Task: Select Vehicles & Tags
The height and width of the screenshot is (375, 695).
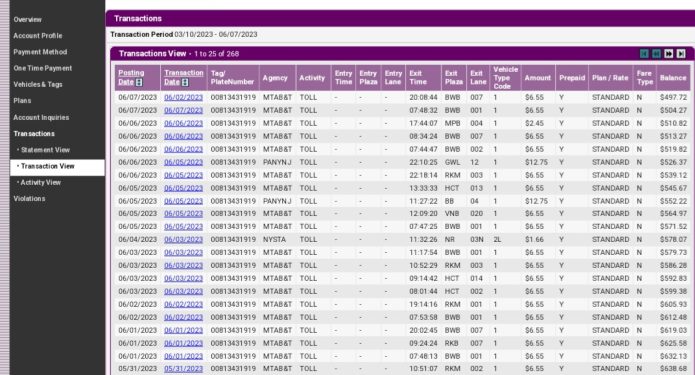Action: tap(38, 84)
